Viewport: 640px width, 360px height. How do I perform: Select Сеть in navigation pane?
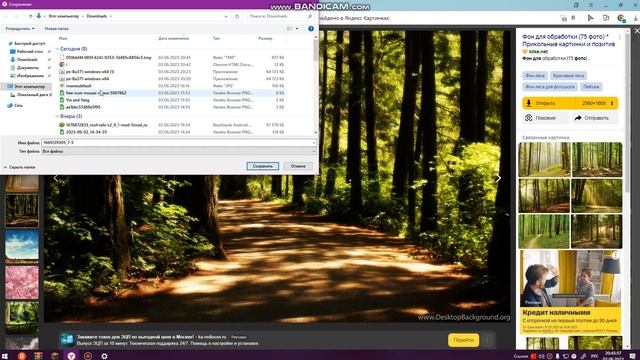point(16,105)
